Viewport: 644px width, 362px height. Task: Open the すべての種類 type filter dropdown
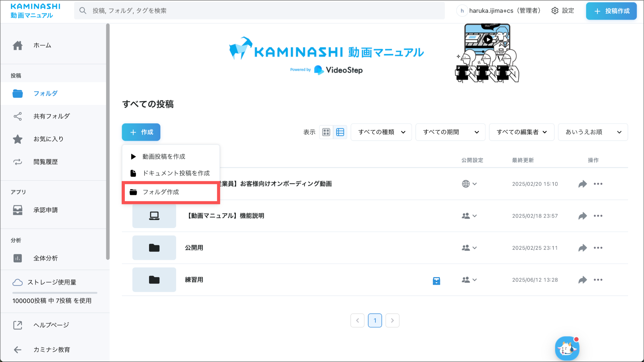(x=381, y=132)
